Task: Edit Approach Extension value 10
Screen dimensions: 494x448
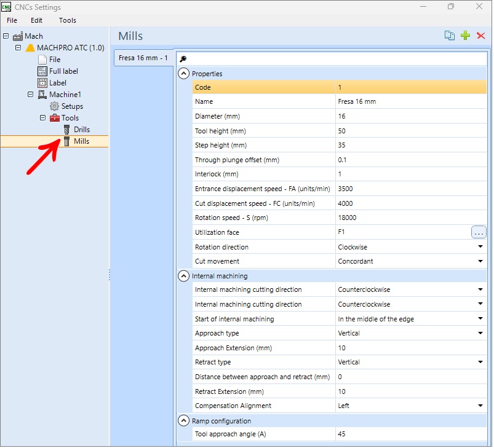Action: [x=411, y=348]
